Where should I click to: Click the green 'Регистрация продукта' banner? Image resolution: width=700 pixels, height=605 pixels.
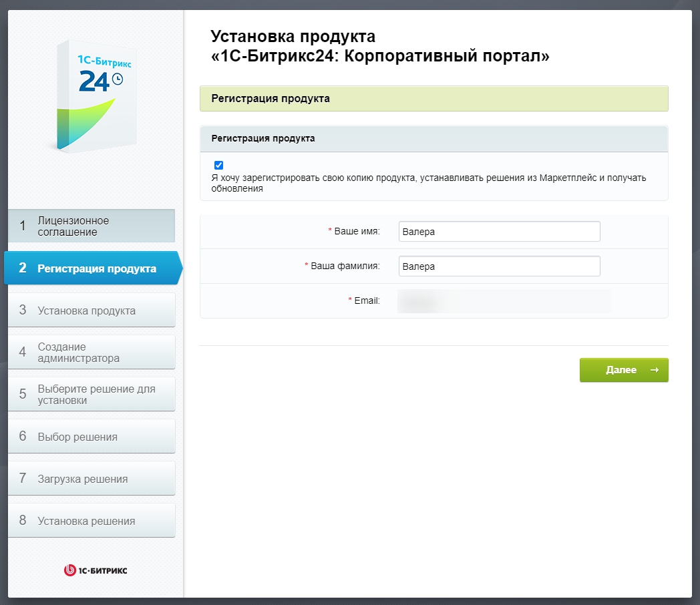coord(434,99)
